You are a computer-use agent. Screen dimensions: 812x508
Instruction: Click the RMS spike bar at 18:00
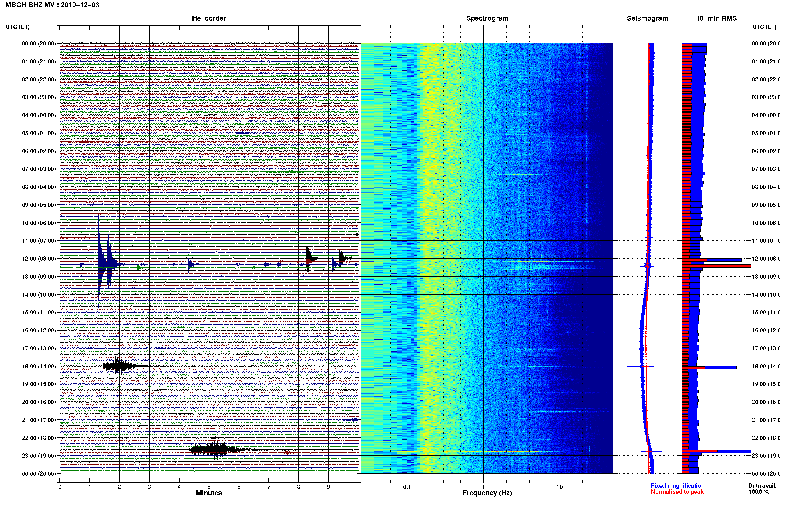709,367
